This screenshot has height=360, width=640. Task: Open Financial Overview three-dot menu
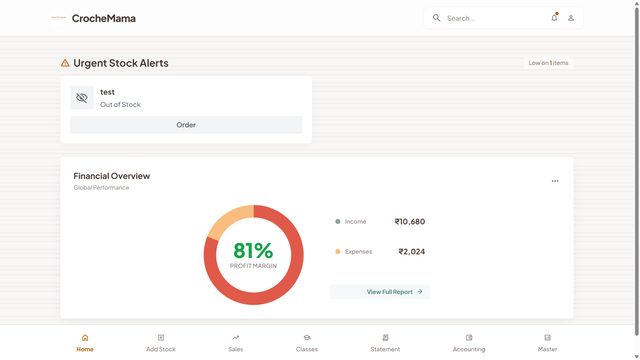pyautogui.click(x=555, y=181)
